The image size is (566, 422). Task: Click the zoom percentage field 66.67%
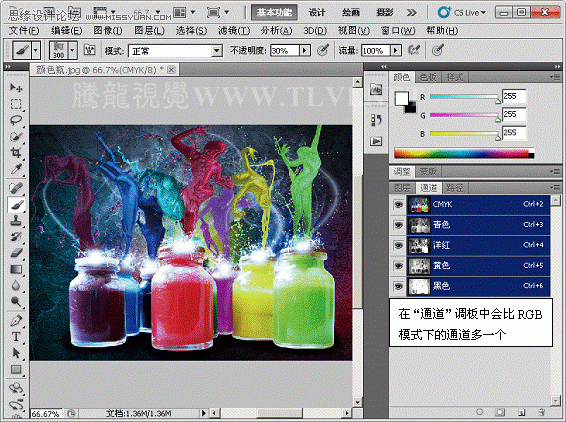click(x=46, y=414)
